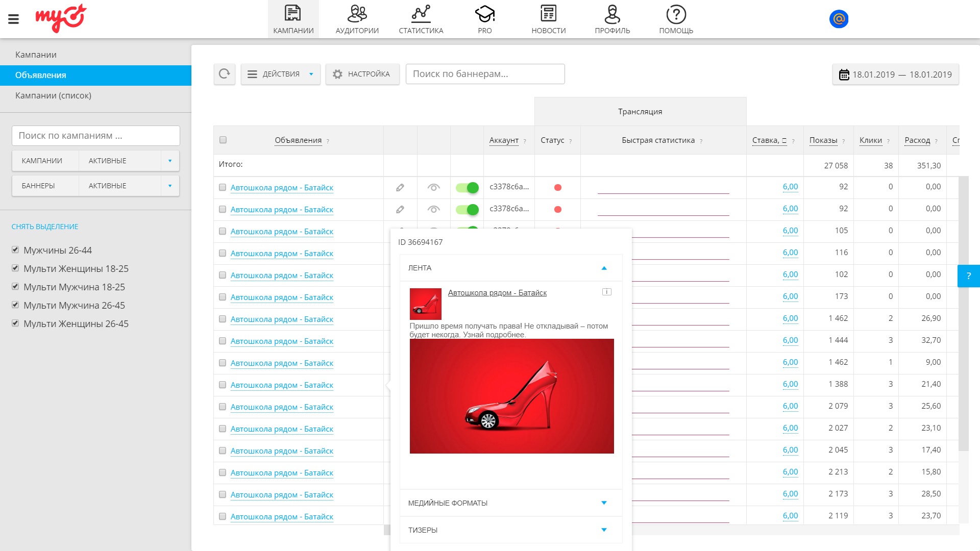
Task: Open Аудитории section icon
Action: tap(357, 14)
